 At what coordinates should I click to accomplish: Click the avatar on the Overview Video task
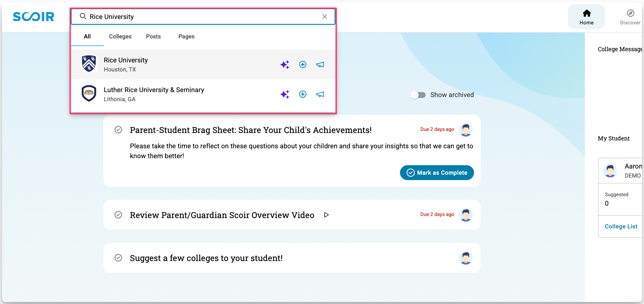coord(466,215)
